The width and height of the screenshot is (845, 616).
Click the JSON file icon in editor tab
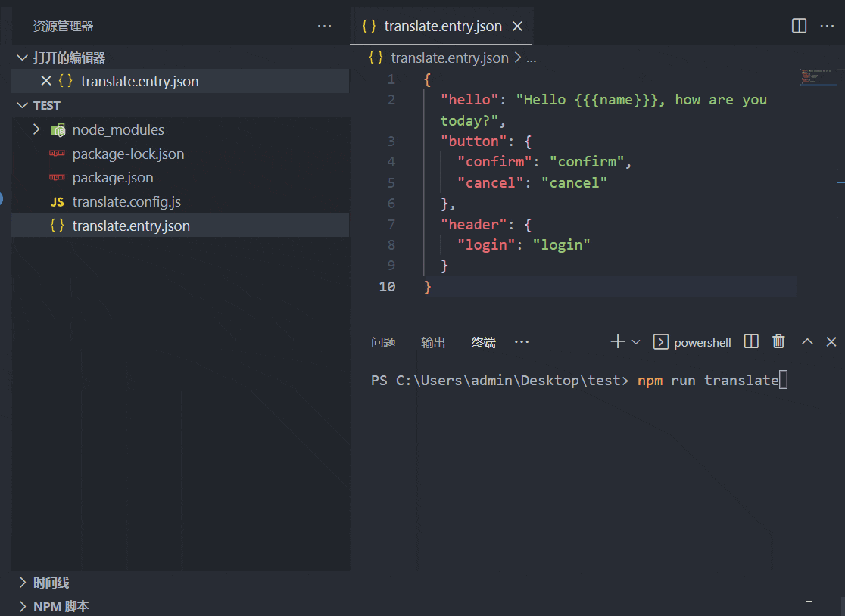(x=369, y=26)
